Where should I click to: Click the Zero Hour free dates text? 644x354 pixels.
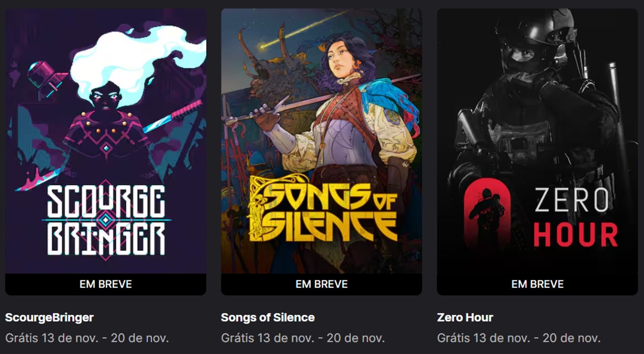[x=519, y=338]
